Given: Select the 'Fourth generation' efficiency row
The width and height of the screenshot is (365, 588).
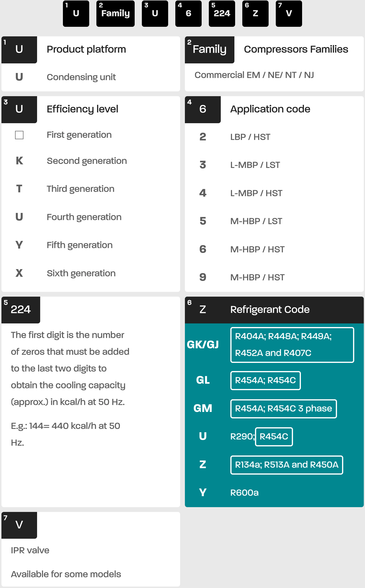Looking at the screenshot, I should [84, 217].
